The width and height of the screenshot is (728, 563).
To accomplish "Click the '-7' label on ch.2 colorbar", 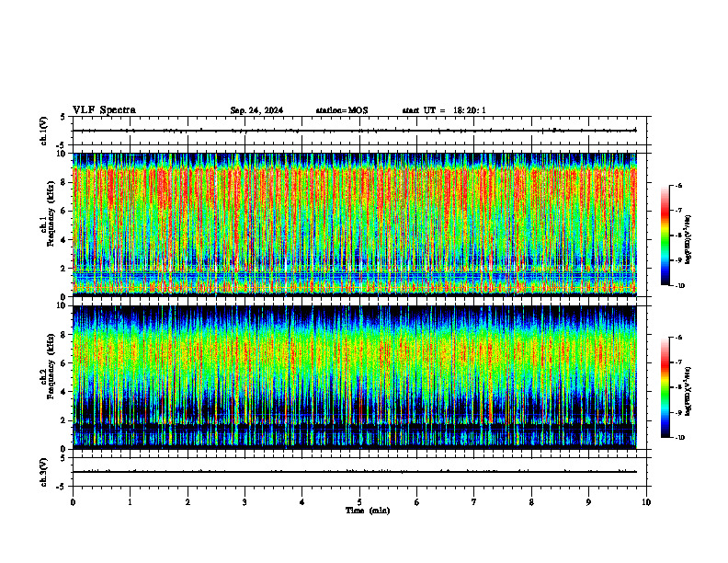I will coord(678,362).
